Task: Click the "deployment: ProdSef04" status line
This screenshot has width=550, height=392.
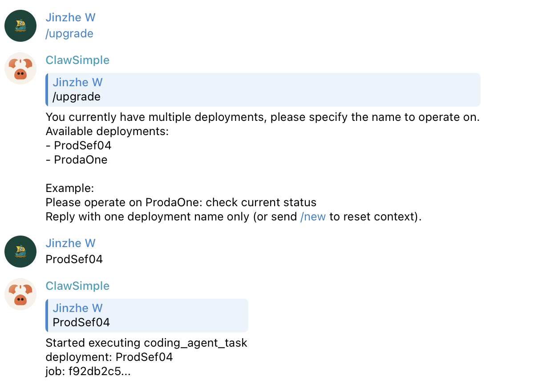Action: [109, 357]
